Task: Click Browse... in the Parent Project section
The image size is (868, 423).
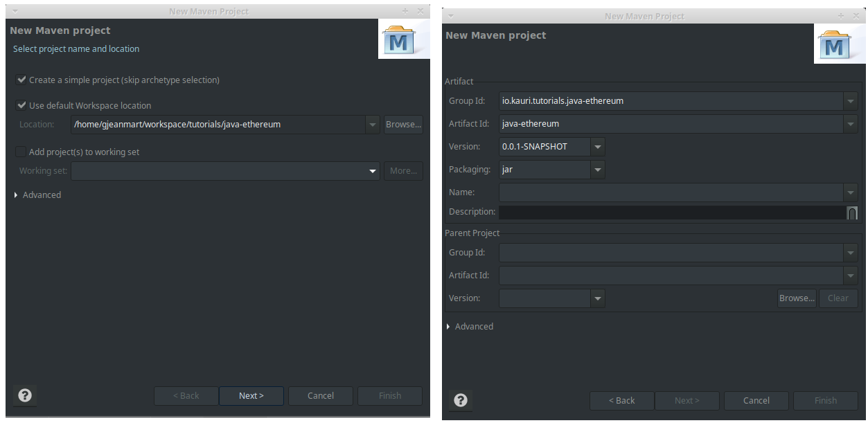Action: point(797,298)
